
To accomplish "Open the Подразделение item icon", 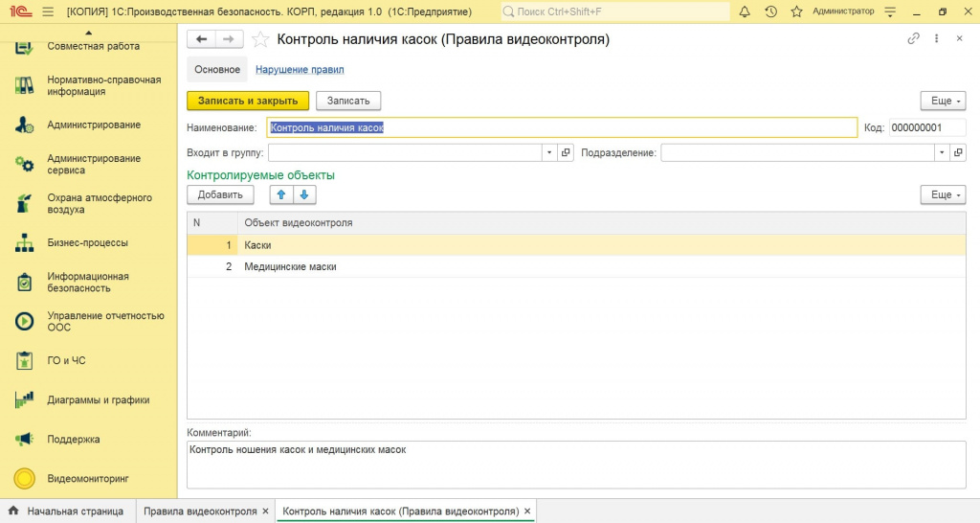I will (x=957, y=152).
